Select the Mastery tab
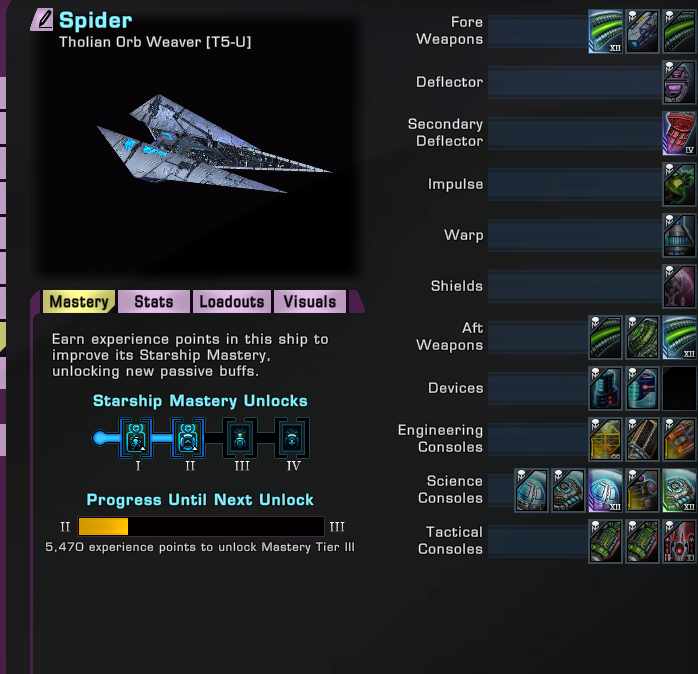 (x=79, y=302)
